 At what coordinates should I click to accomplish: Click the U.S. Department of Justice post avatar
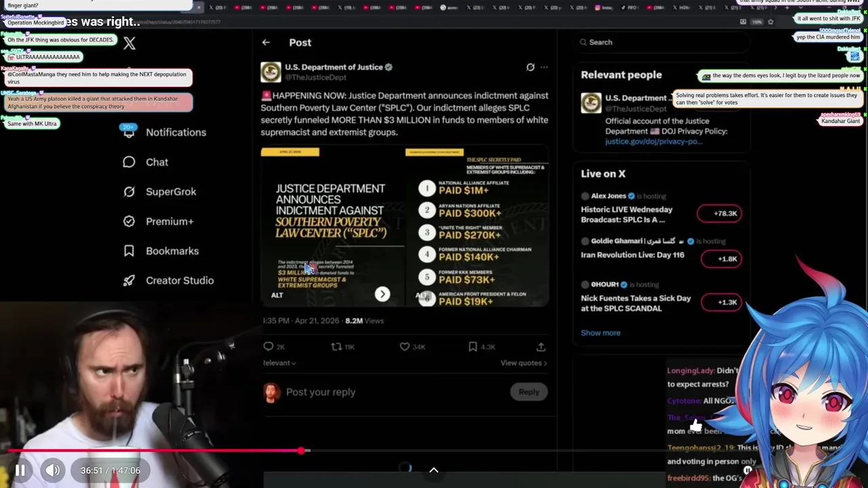point(271,72)
